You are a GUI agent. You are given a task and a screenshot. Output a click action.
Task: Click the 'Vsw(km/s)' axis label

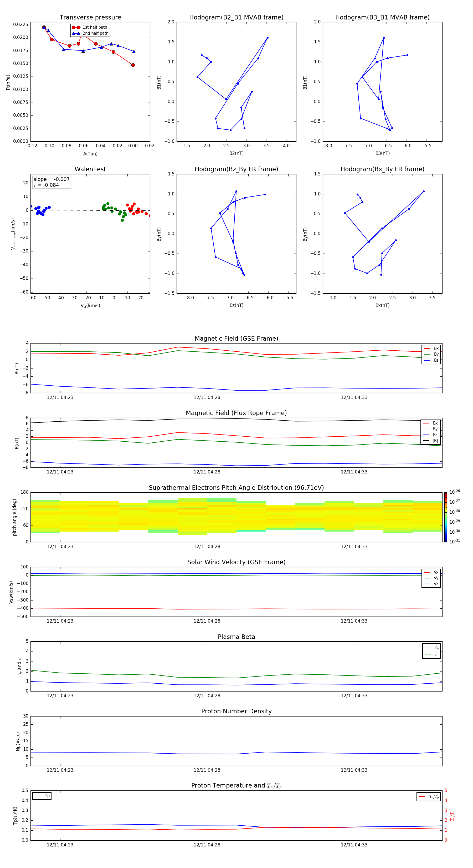[x=11, y=592]
